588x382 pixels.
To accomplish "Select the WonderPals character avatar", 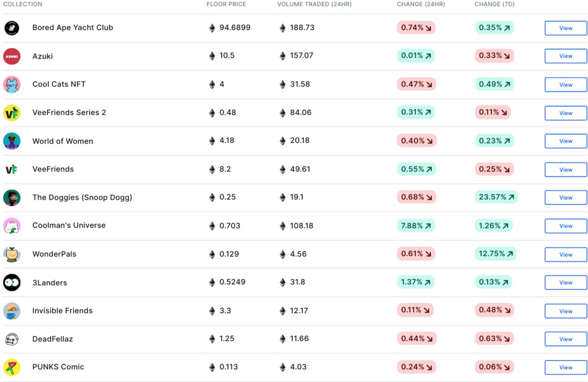I will pyautogui.click(x=12, y=254).
